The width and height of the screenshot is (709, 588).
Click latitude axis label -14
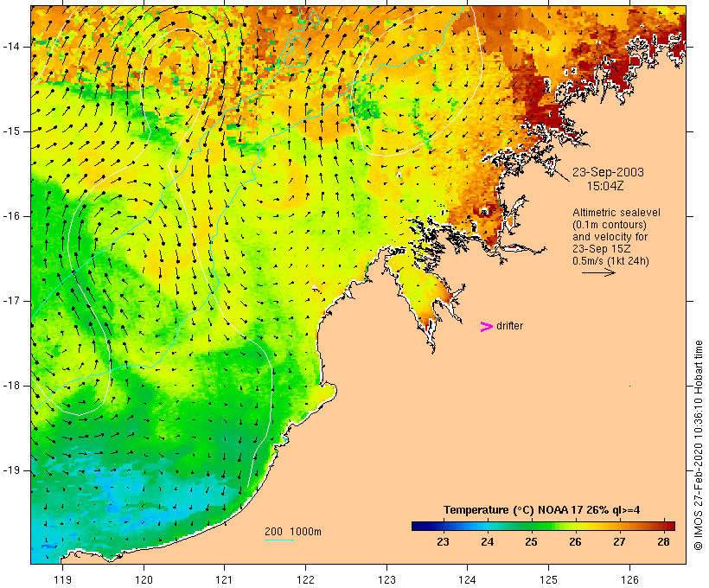click(11, 47)
